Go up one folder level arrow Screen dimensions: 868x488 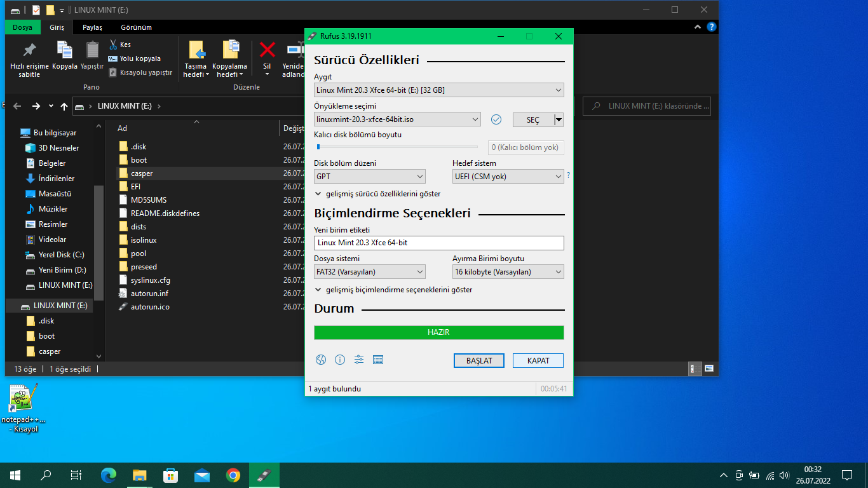point(64,106)
